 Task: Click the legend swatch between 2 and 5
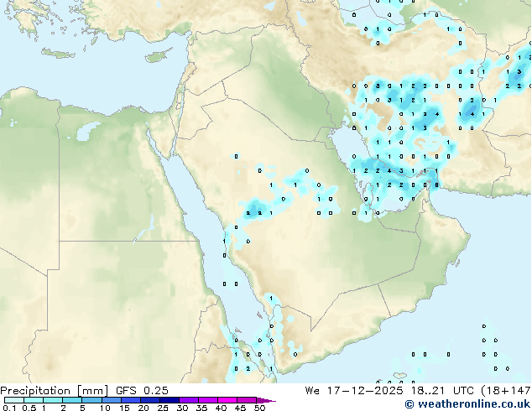pos(72,400)
